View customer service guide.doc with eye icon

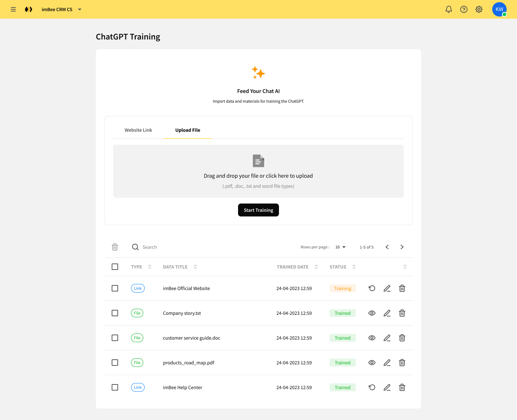coord(372,338)
